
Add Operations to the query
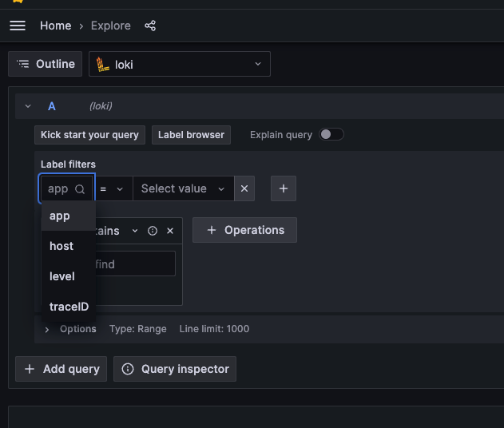click(244, 230)
